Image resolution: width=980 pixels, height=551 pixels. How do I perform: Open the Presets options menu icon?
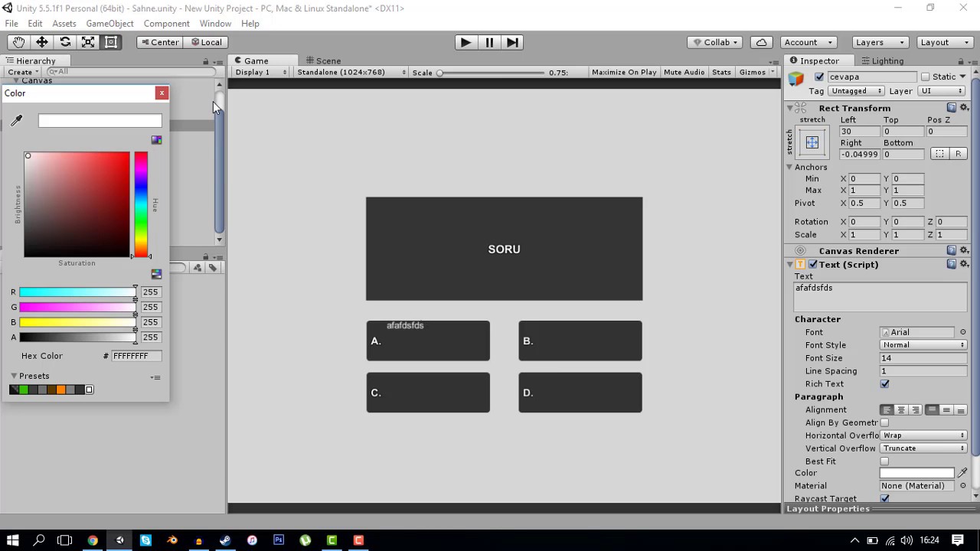(x=155, y=377)
